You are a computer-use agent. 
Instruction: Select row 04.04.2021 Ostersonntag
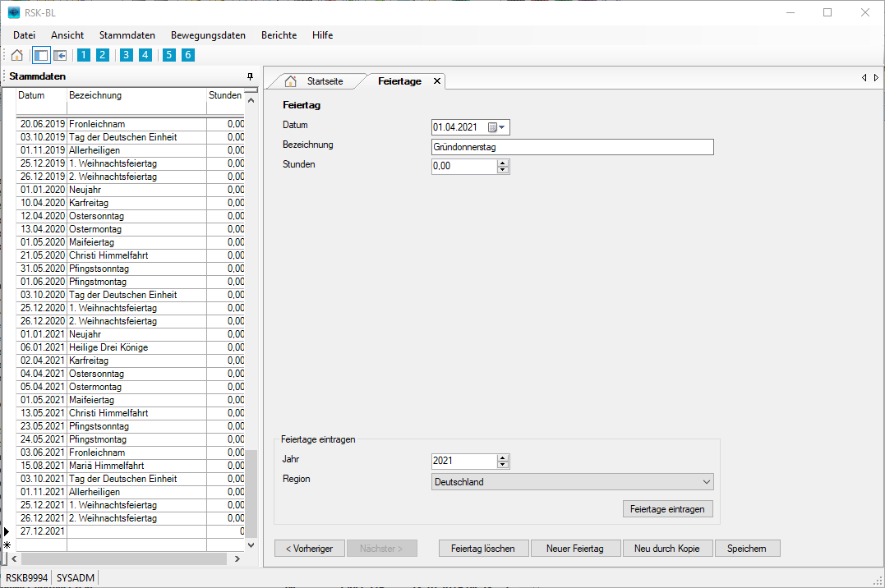tap(131, 374)
